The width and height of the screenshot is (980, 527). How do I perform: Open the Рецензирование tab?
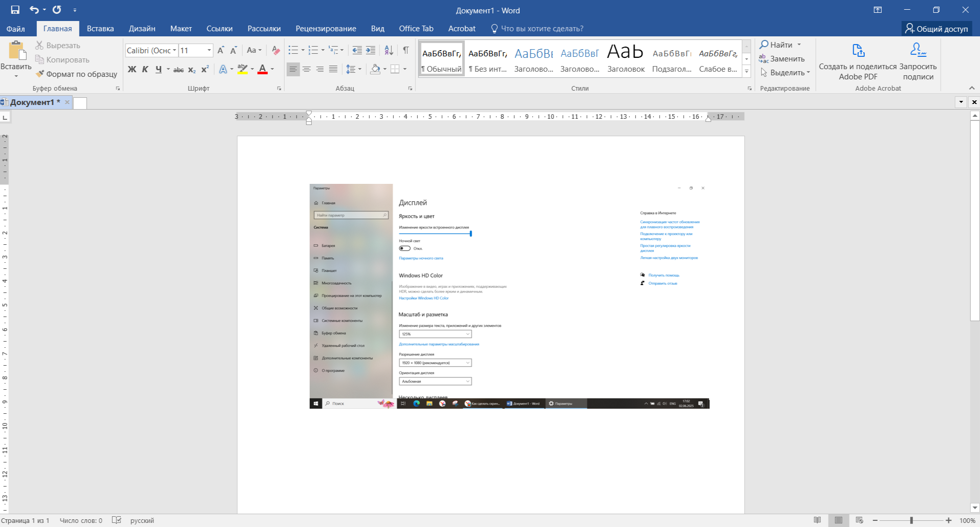(x=326, y=29)
